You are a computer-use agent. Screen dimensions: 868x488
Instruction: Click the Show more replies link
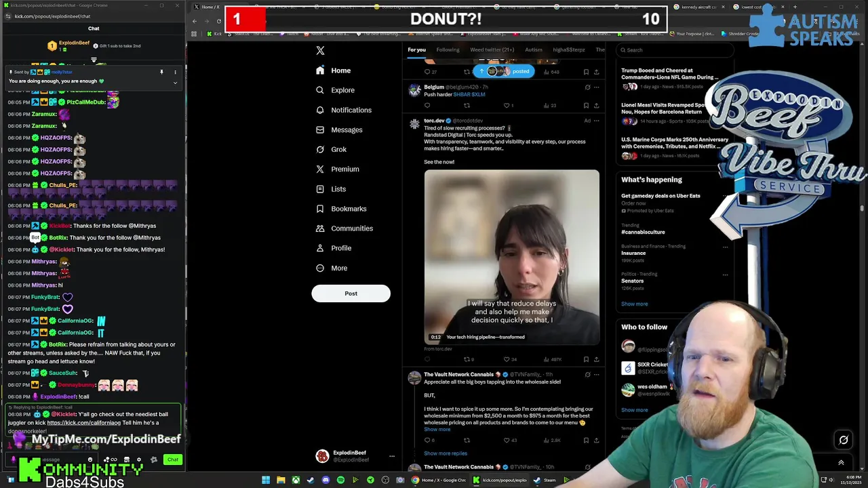tap(446, 453)
